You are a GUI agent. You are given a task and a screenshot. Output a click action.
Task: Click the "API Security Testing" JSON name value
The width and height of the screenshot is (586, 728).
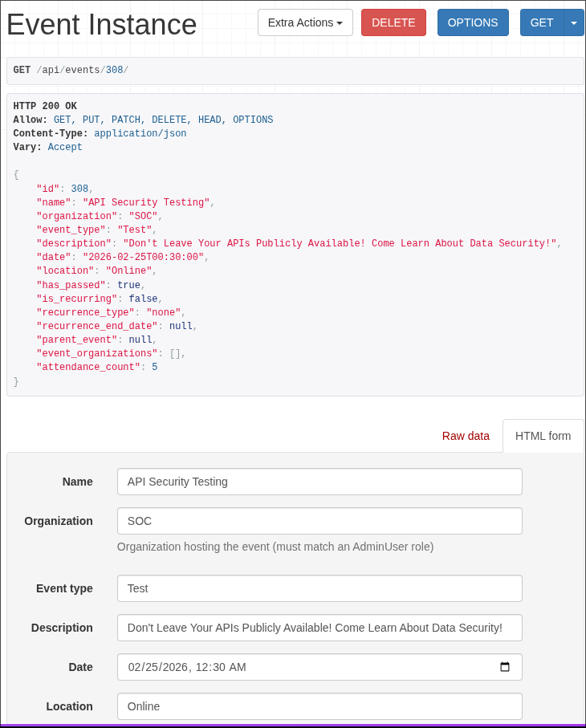(x=146, y=202)
